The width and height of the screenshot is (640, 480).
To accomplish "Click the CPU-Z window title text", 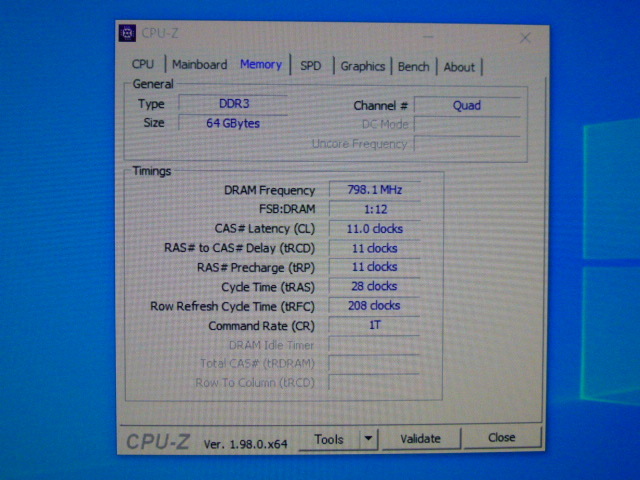I will pyautogui.click(x=160, y=33).
